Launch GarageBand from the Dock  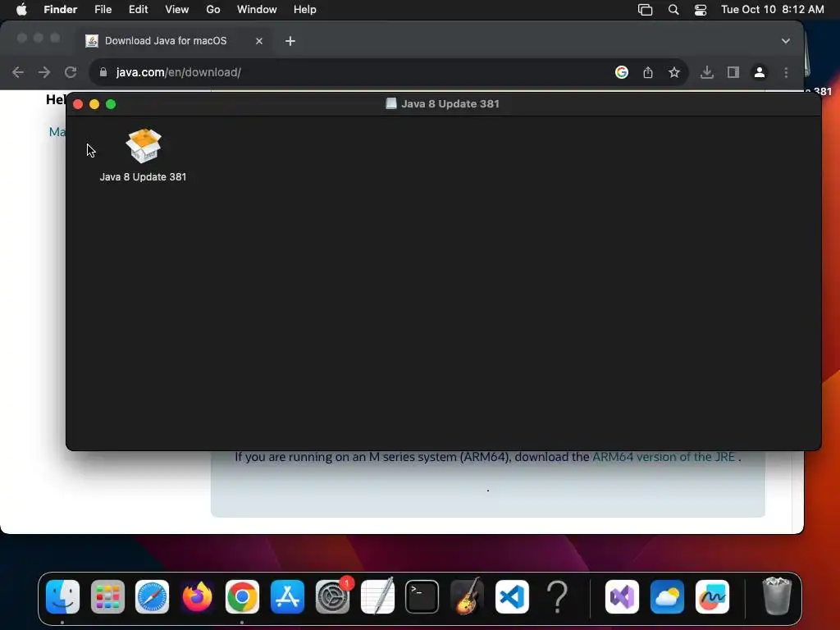click(x=467, y=597)
